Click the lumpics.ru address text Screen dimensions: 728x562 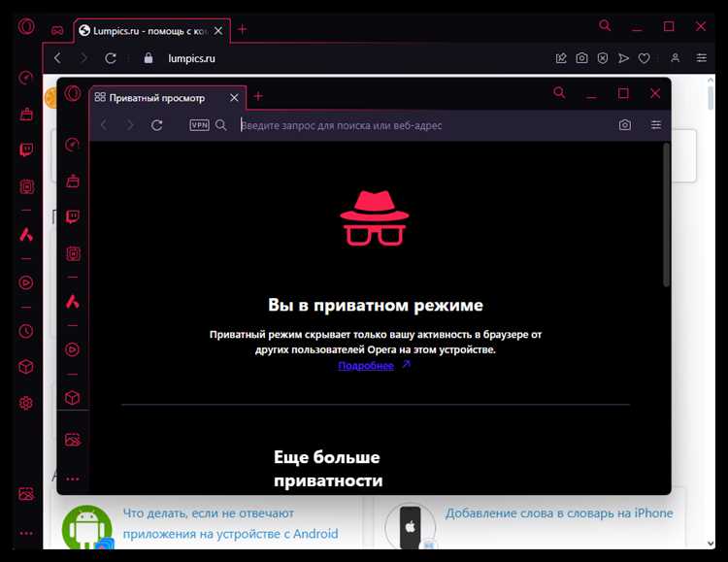tap(192, 58)
